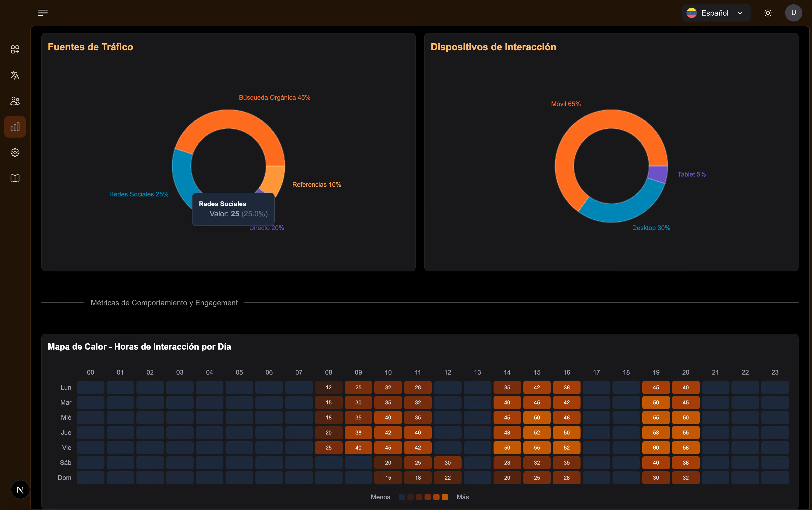Open the users icon in sidebar

[15, 101]
